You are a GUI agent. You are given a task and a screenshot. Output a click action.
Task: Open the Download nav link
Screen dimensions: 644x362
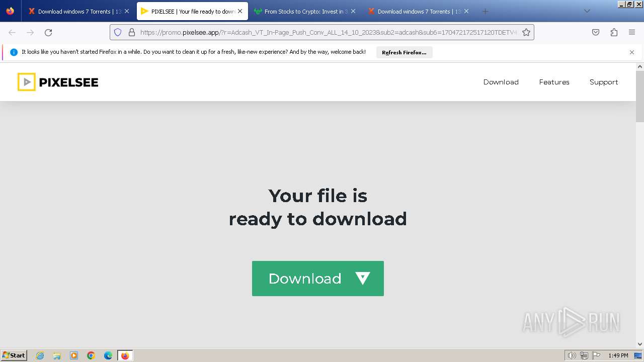[x=501, y=82]
